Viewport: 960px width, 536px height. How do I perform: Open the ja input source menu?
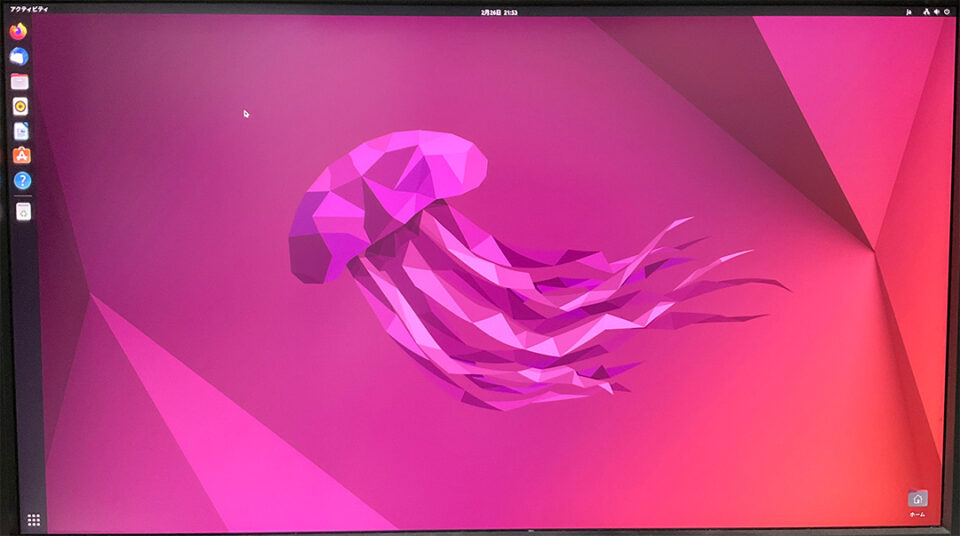(909, 12)
